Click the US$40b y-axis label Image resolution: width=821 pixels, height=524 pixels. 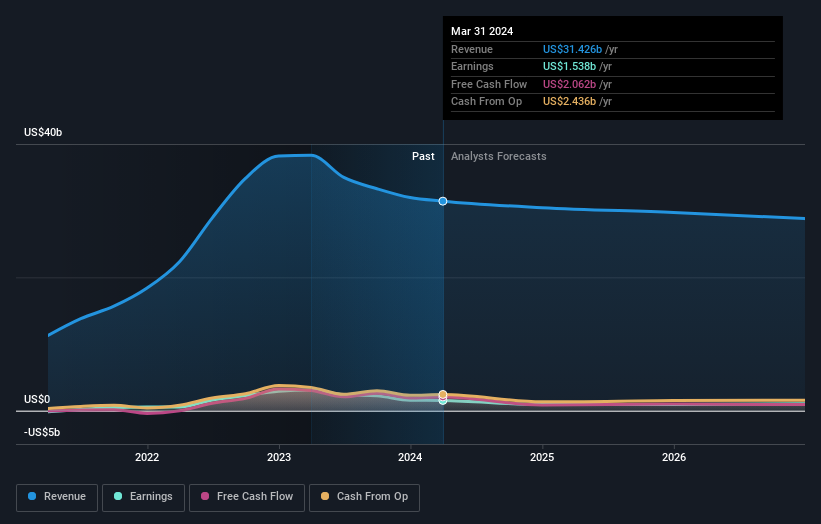click(x=43, y=132)
